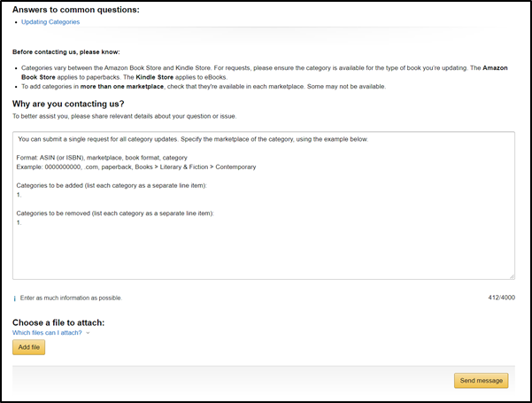Image resolution: width=532 pixels, height=403 pixels.
Task: Click the 'Choose a file to attach' heading
Action: (x=58, y=322)
